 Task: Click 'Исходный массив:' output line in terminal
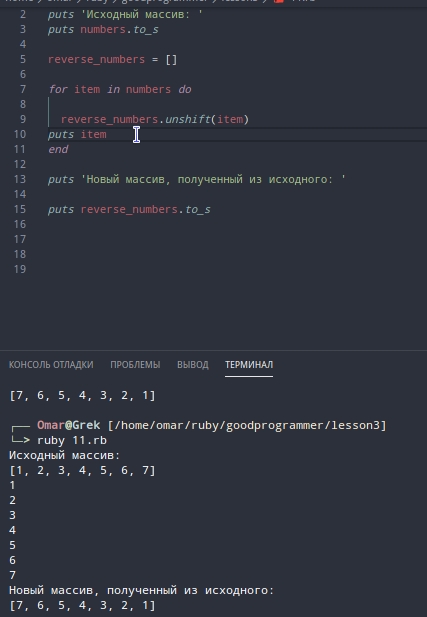pyautogui.click(x=65, y=455)
